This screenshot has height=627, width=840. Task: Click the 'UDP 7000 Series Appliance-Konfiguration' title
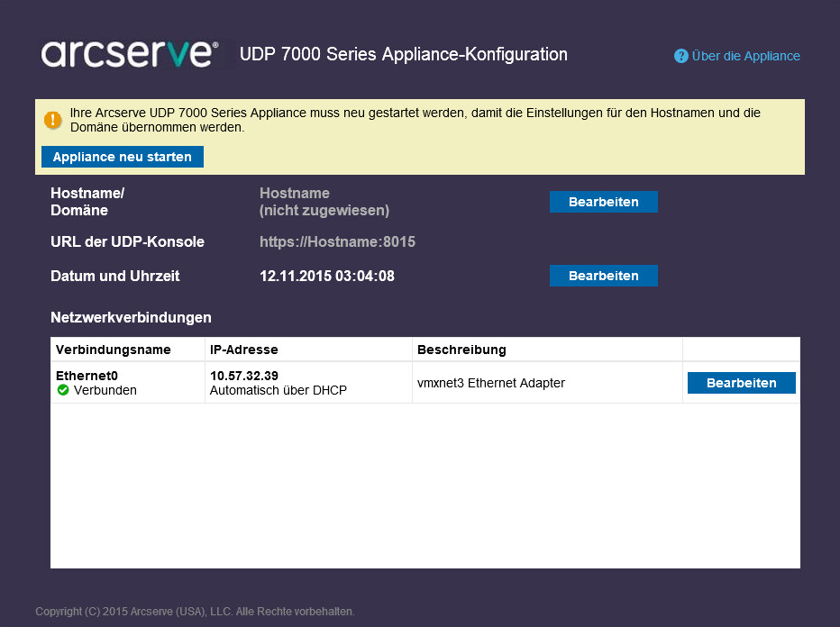[x=404, y=54]
